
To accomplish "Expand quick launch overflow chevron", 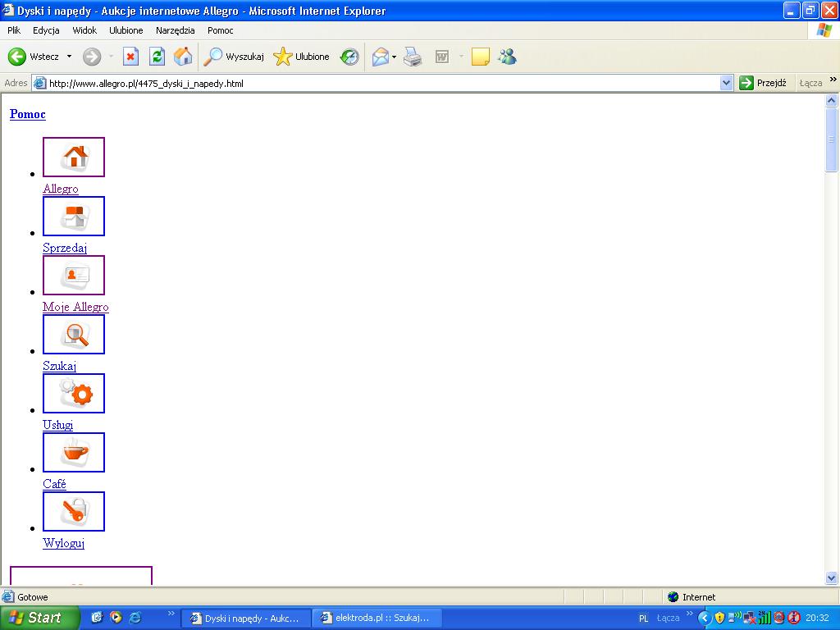I will (171, 614).
